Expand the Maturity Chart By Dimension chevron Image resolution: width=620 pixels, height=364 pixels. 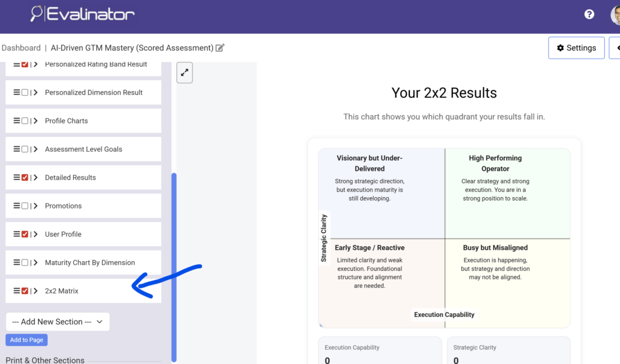pos(35,262)
